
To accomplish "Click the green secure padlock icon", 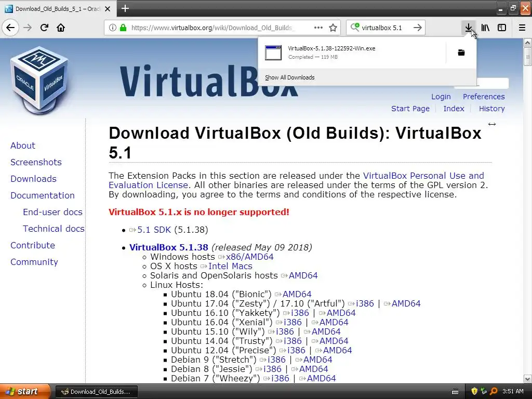I will coord(123,28).
